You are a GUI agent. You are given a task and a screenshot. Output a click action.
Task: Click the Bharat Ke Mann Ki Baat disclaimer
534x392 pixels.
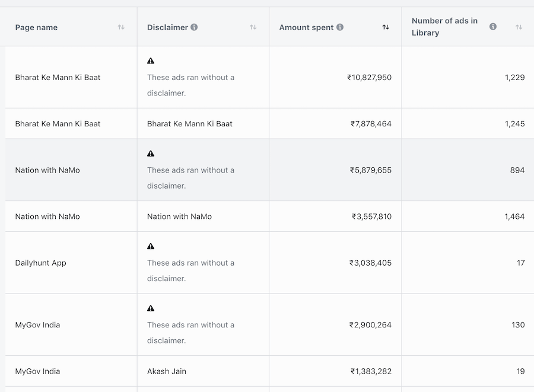click(190, 124)
